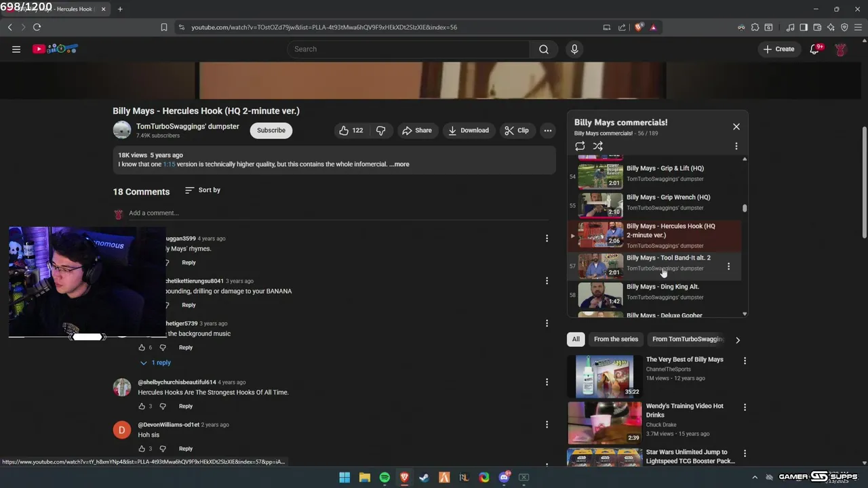This screenshot has width=868, height=488.
Task: Select From TomTurboSwagging chip
Action: click(688, 339)
